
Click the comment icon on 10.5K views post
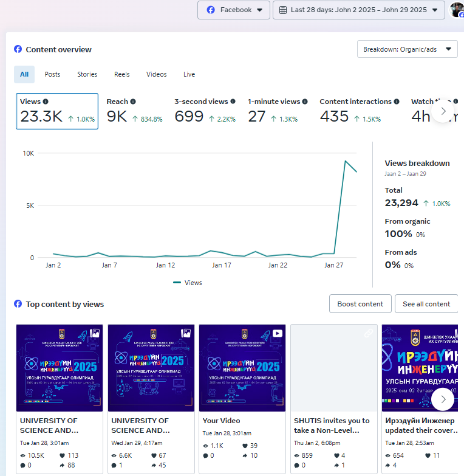[22, 466]
